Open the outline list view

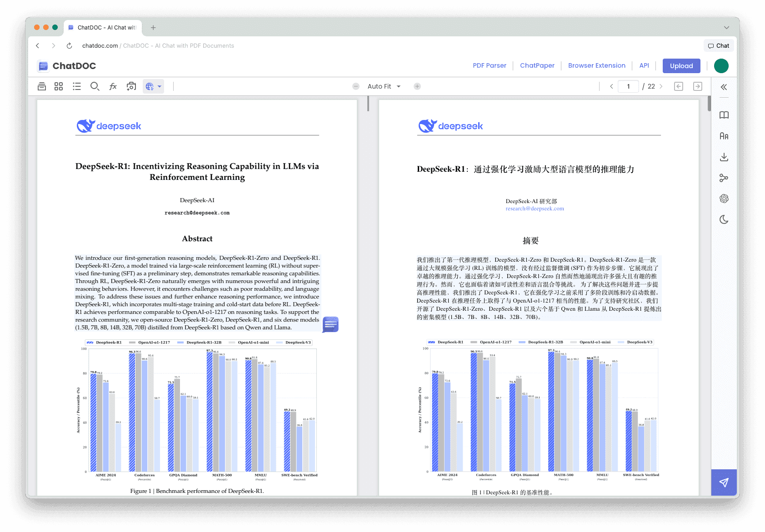click(77, 86)
